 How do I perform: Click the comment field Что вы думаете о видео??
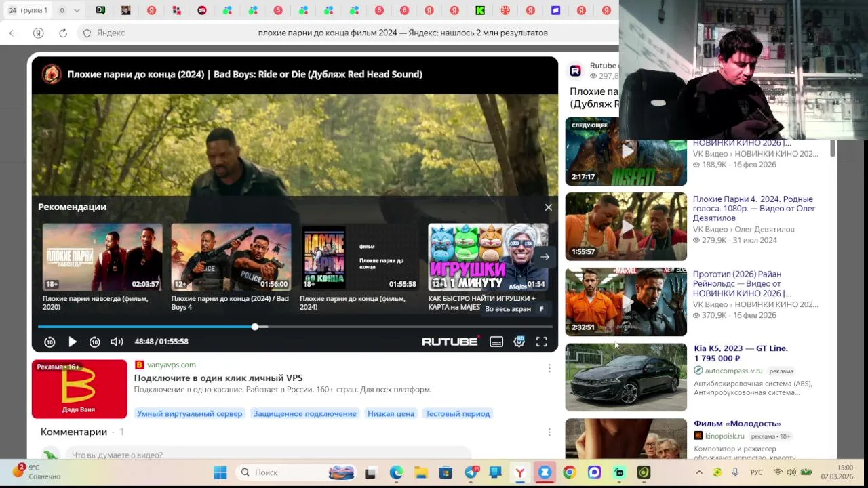(x=268, y=454)
